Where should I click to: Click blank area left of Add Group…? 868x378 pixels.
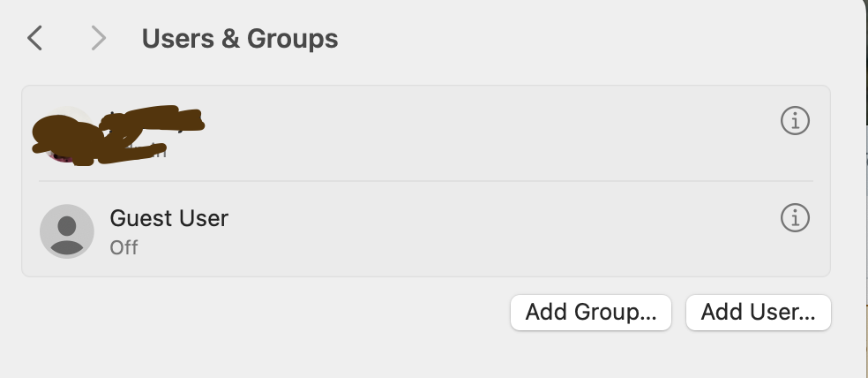[265, 313]
